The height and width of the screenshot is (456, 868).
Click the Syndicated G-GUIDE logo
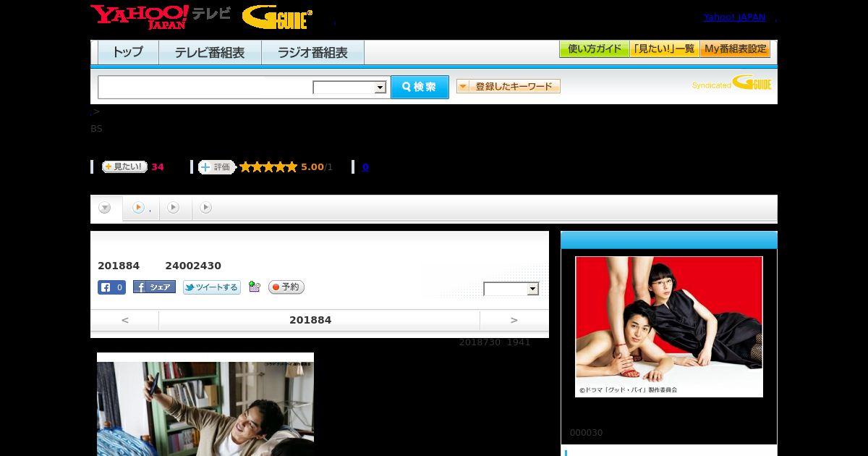coord(731,83)
